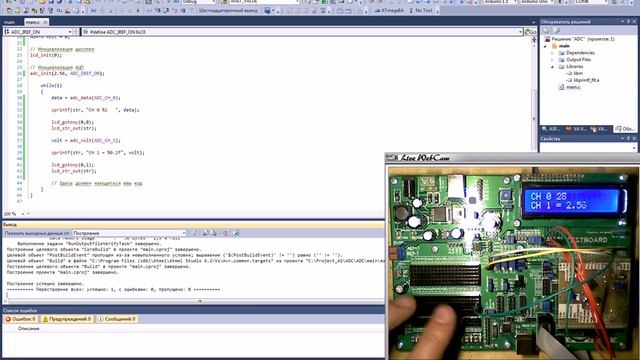Select the main project in Solution Explorer

pos(564,46)
